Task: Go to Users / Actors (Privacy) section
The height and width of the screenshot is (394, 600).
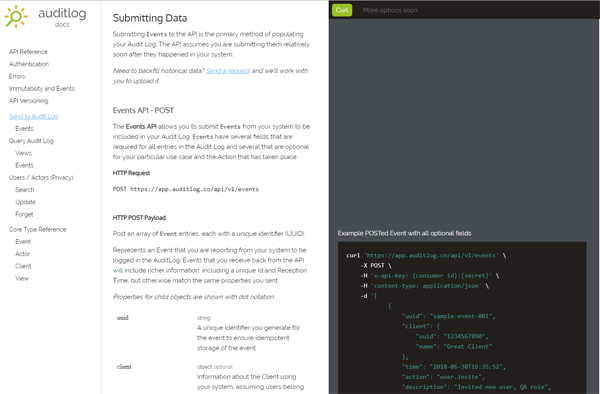Action: [x=41, y=177]
